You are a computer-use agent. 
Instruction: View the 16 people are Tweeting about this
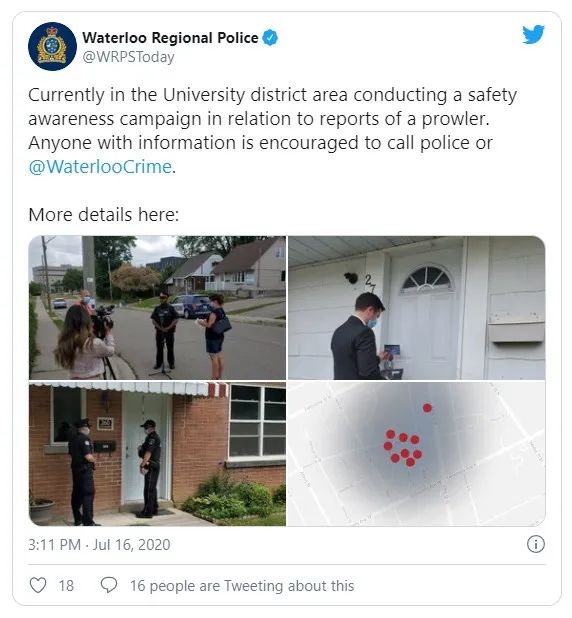pos(242,586)
